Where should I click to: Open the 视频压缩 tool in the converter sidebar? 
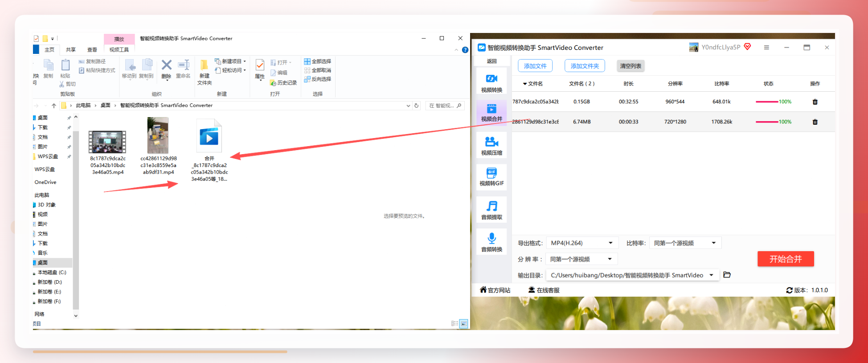pyautogui.click(x=491, y=145)
